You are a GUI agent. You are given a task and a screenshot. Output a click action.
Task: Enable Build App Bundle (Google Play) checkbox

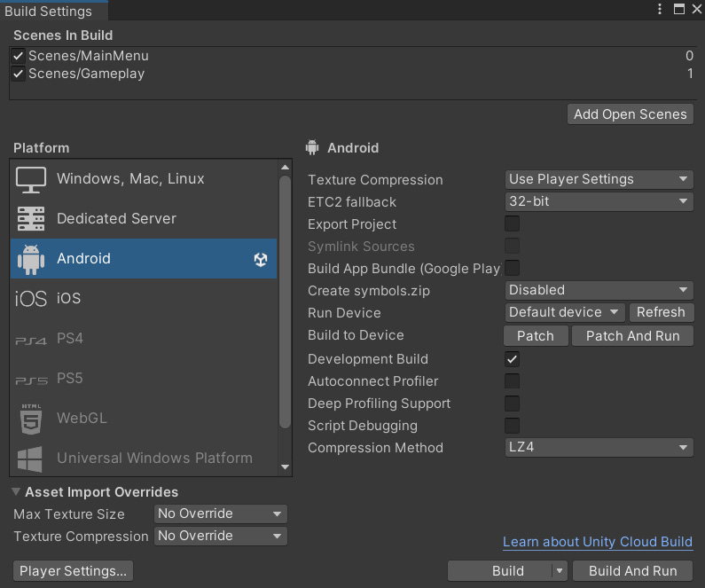[x=512, y=268]
